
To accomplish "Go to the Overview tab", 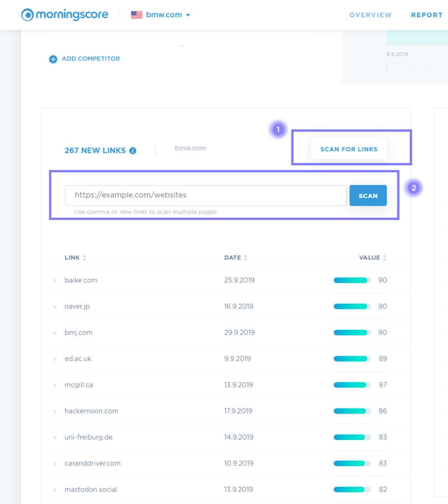I will point(371,15).
